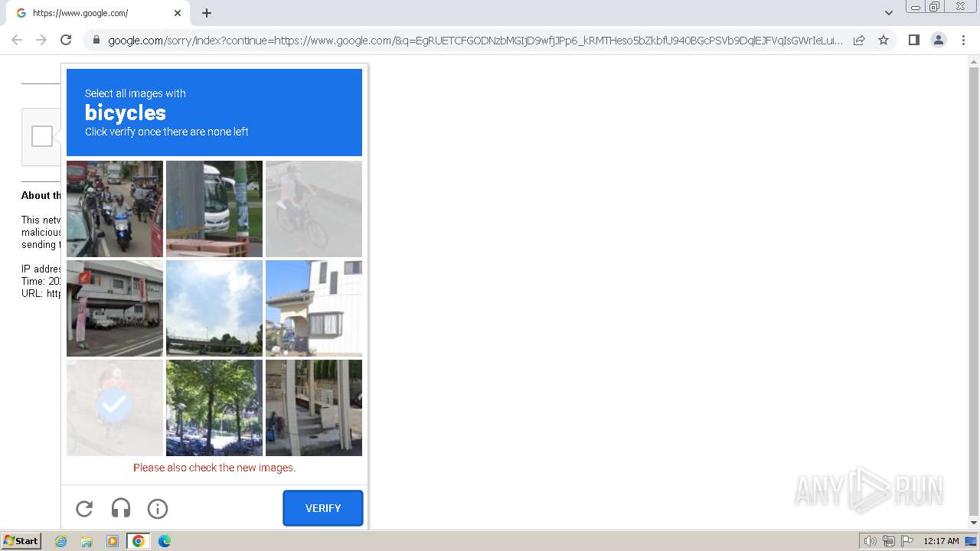Select the https://www.google.com/ tab
Screen dimensions: 980x551
pyautogui.click(x=97, y=13)
